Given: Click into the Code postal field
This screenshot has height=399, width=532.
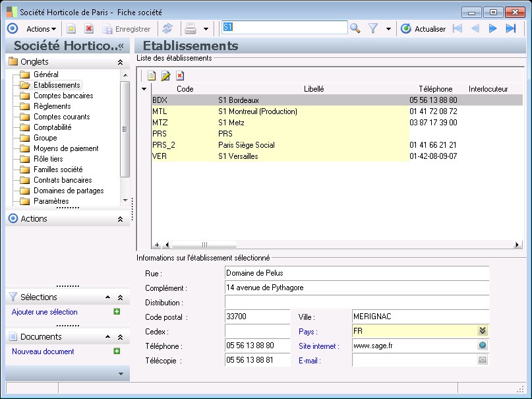Looking at the screenshot, I should click(x=256, y=317).
